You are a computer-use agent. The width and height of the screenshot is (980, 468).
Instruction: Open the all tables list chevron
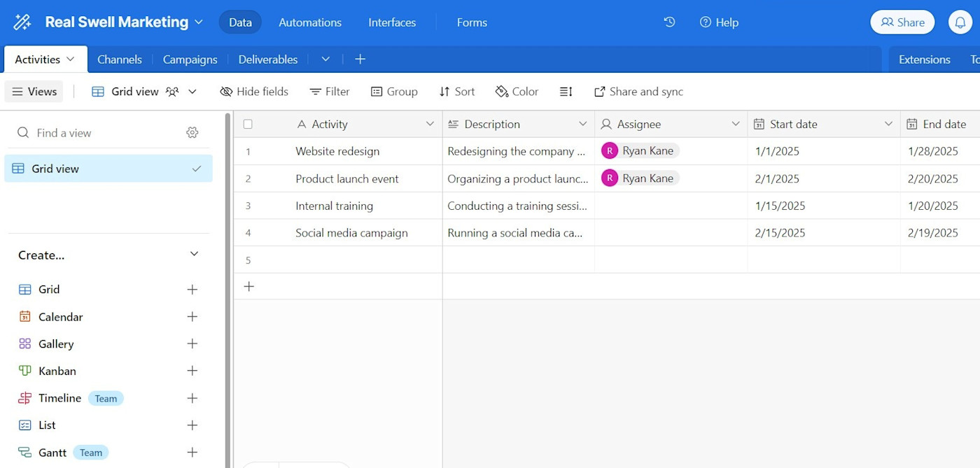click(x=325, y=59)
